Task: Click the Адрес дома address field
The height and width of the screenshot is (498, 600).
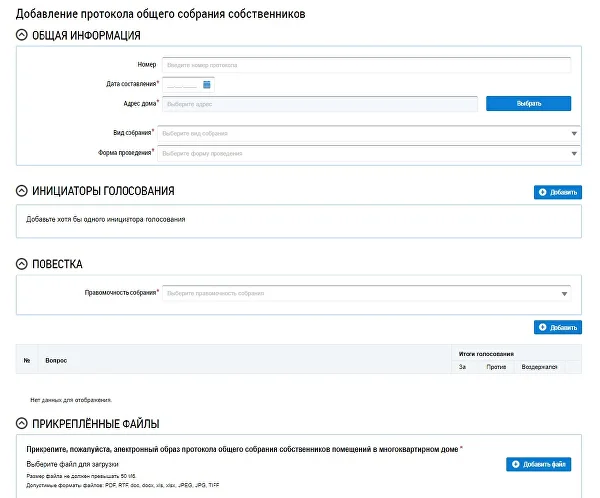Action: coord(320,103)
